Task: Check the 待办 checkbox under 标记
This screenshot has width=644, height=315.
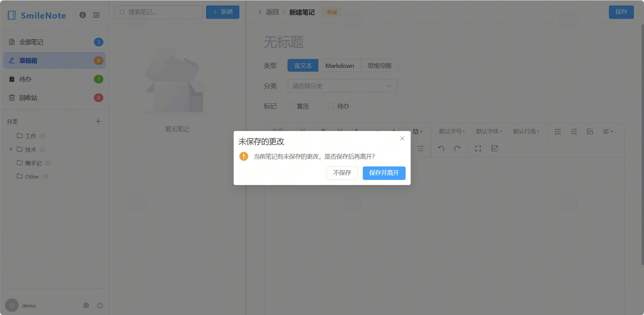Action: [x=331, y=106]
